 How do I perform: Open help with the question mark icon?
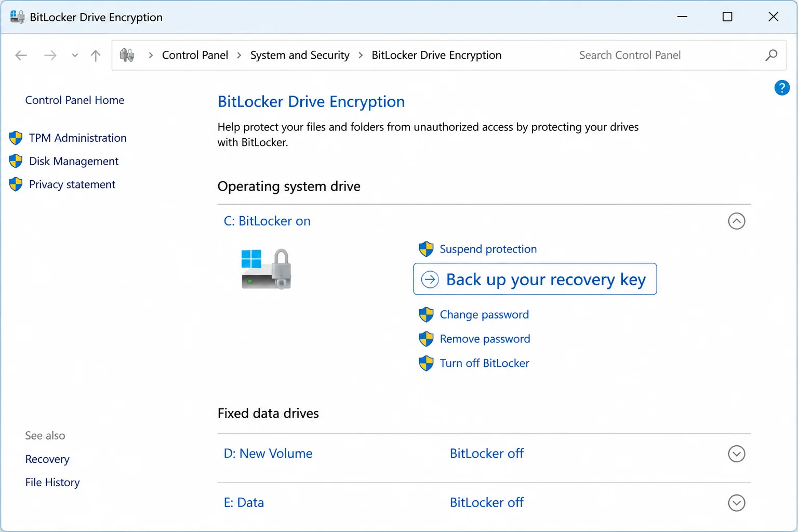click(x=782, y=87)
